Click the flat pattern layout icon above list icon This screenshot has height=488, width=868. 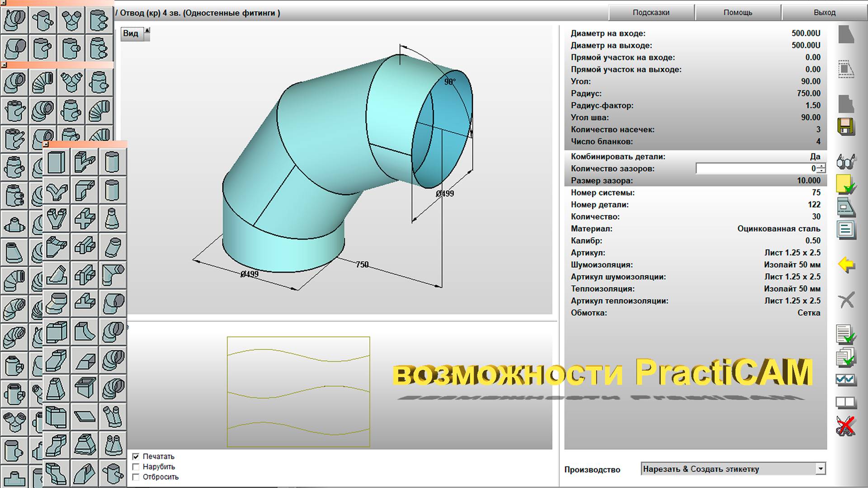coord(846,208)
